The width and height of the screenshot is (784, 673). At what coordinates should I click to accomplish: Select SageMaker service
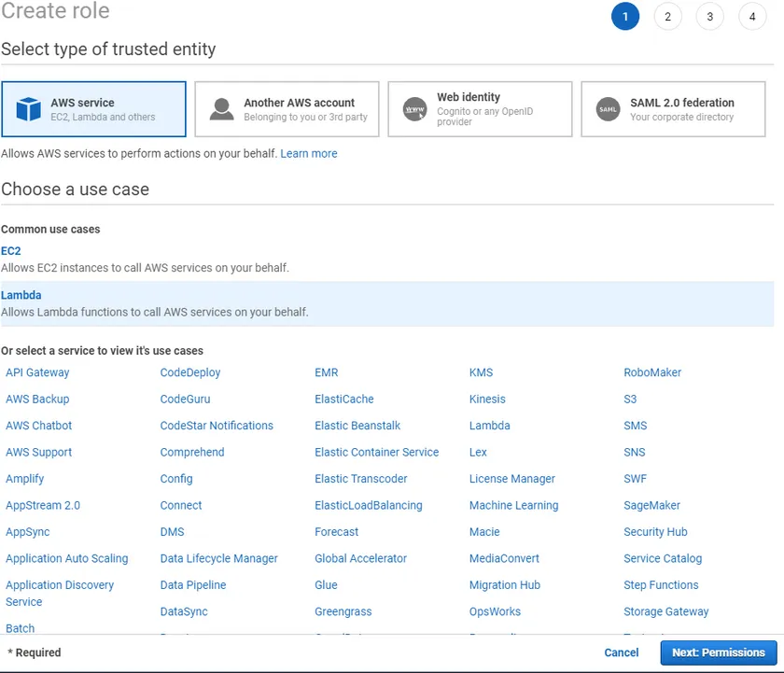point(652,506)
